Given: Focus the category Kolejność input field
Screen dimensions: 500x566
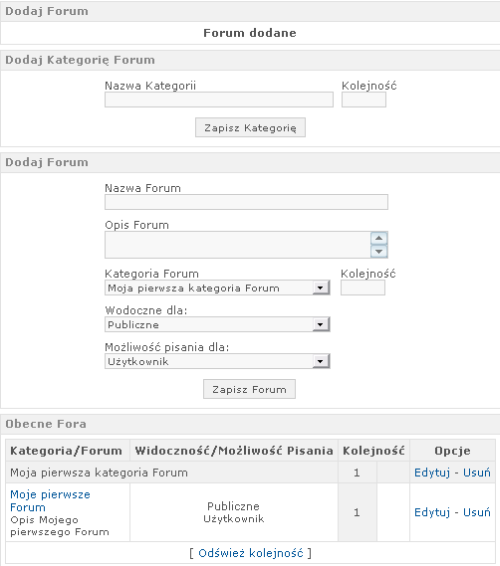Looking at the screenshot, I should (364, 100).
